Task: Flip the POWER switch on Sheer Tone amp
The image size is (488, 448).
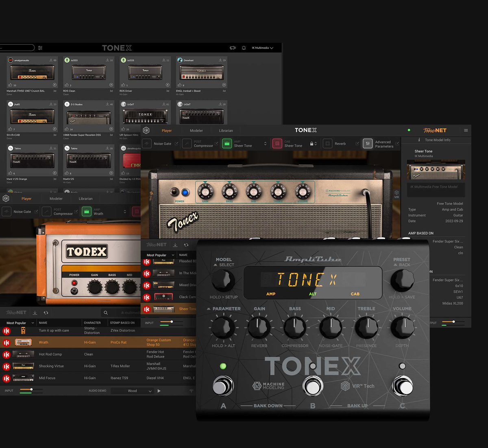Action: (175, 192)
